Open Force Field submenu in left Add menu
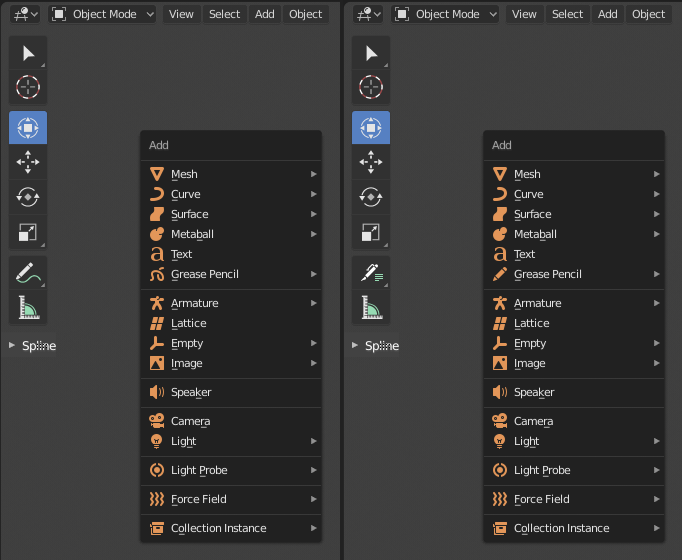Screen dimensions: 682x560 click(x=231, y=499)
